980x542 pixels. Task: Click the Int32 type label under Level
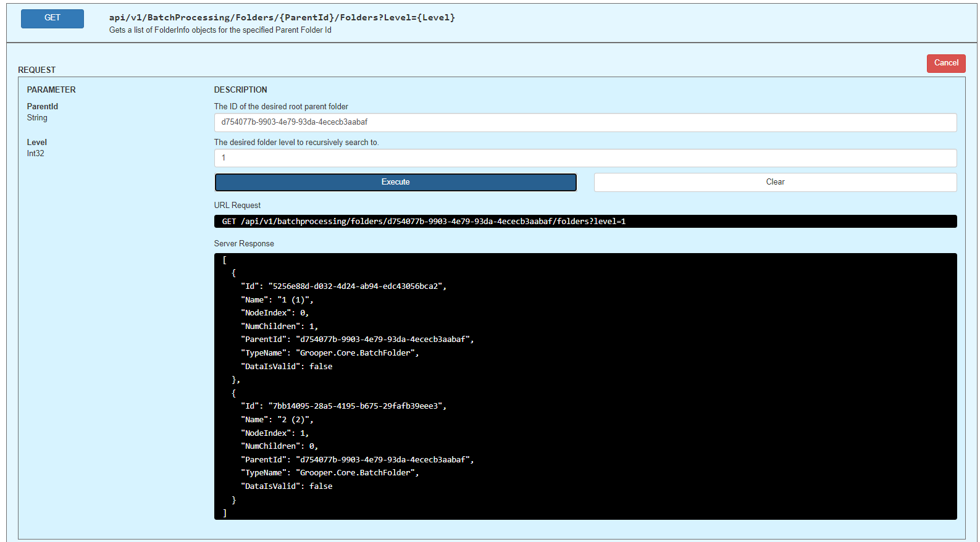tap(36, 154)
